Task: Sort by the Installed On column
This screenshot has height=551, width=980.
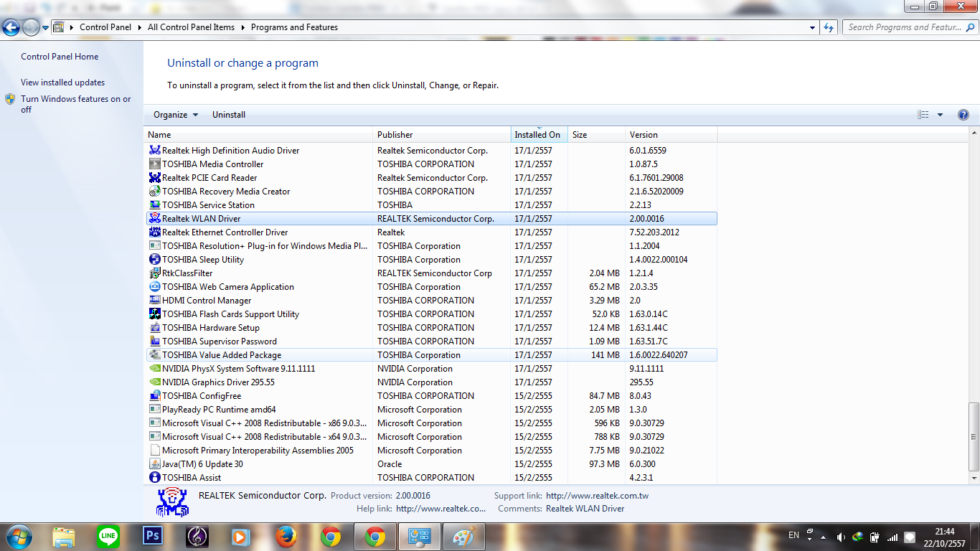Action: (x=540, y=135)
